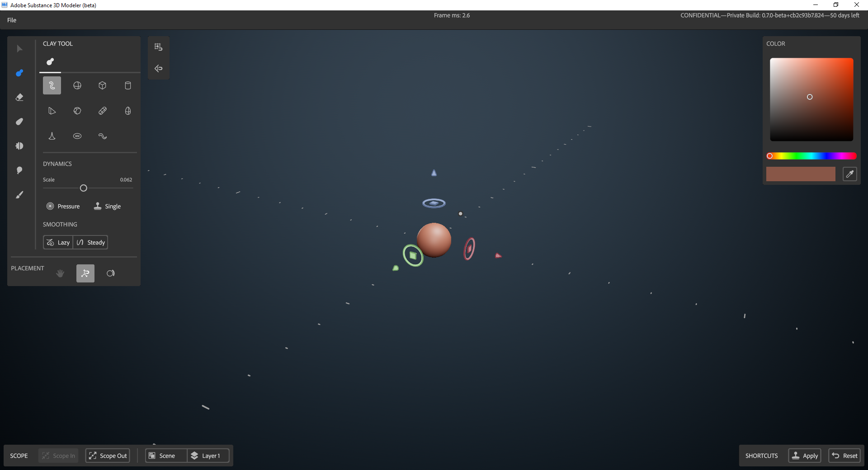Toggle Single stamp mode
Viewport: 868px width, 470px height.
pos(107,206)
